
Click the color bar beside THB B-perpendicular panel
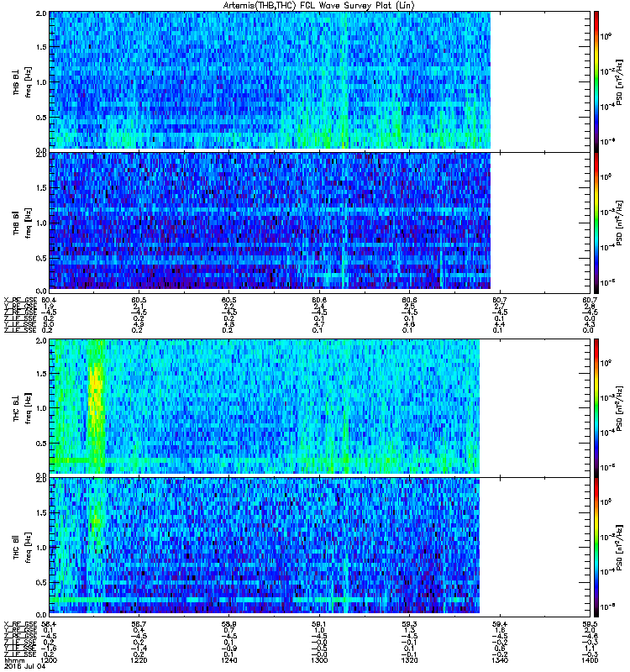click(596, 81)
